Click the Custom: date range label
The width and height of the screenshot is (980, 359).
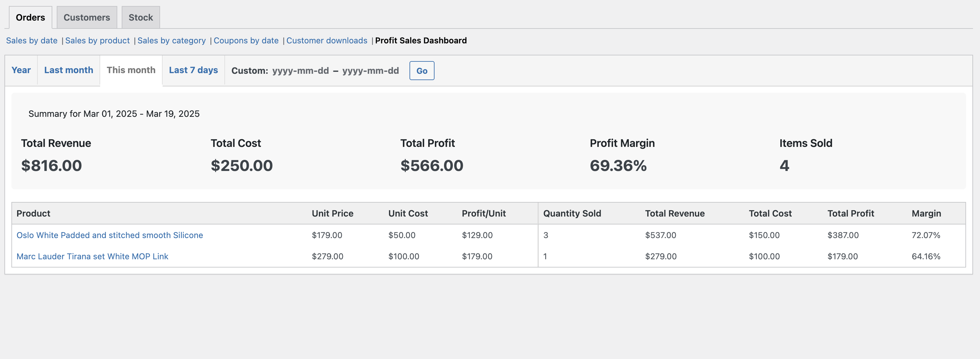[249, 71]
